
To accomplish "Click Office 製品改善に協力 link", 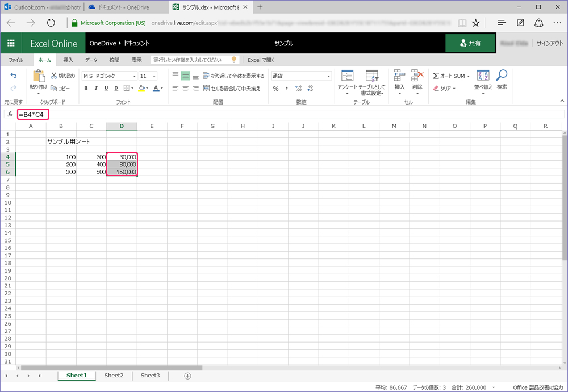I will (538, 387).
